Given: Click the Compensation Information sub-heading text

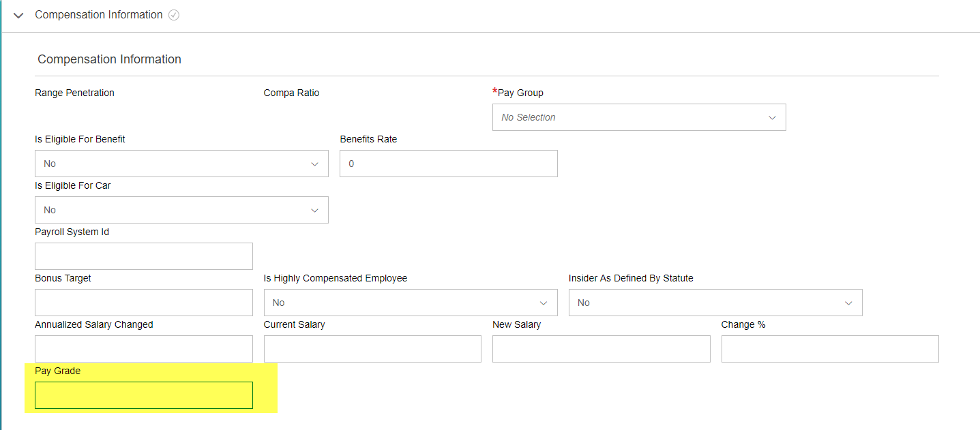Looking at the screenshot, I should click(x=109, y=59).
